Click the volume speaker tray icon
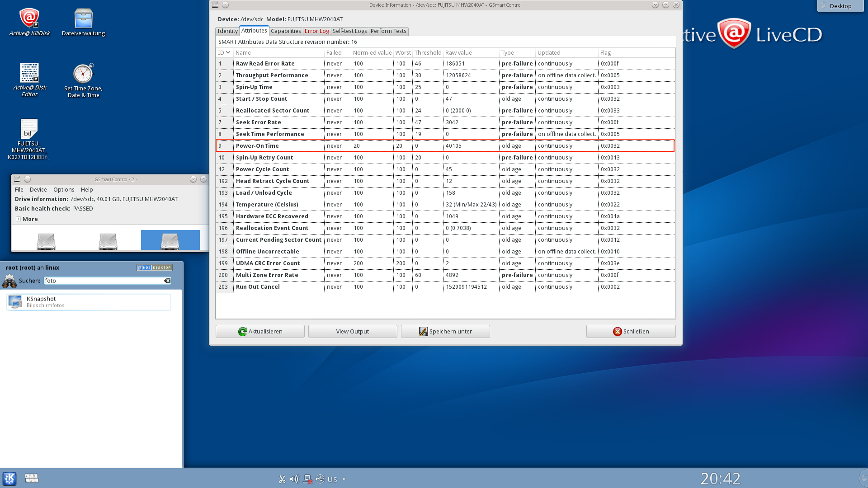Viewport: 868px width, 488px height. [294, 479]
